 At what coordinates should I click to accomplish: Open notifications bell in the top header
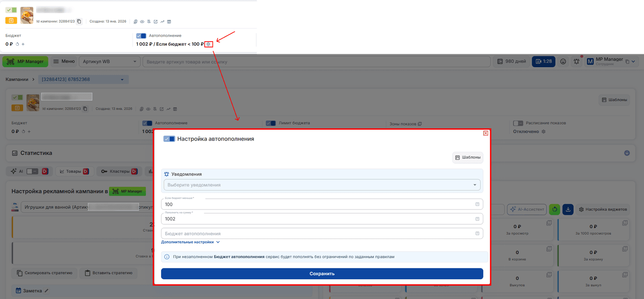coord(577,61)
